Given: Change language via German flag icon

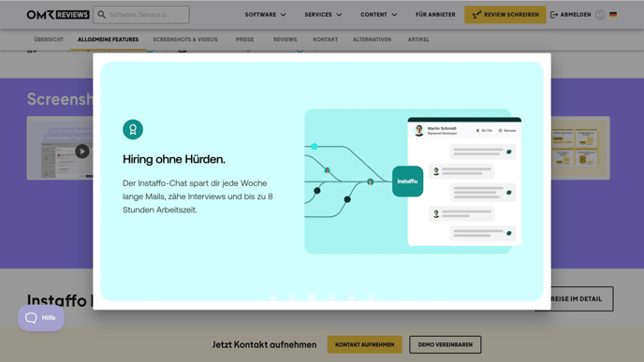Looking at the screenshot, I should pyautogui.click(x=613, y=15).
